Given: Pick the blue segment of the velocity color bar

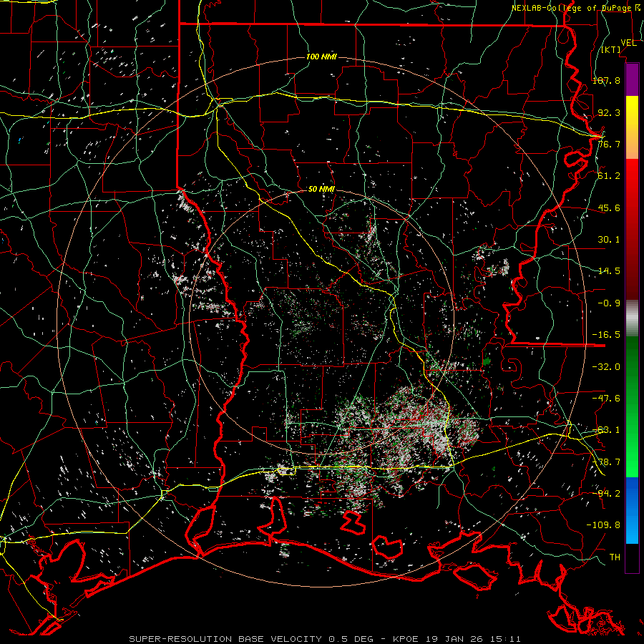Looking at the screenshot, I should (632, 510).
